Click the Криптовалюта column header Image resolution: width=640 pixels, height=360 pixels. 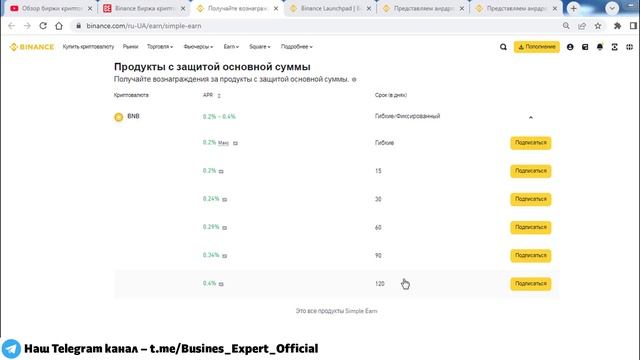click(131, 95)
